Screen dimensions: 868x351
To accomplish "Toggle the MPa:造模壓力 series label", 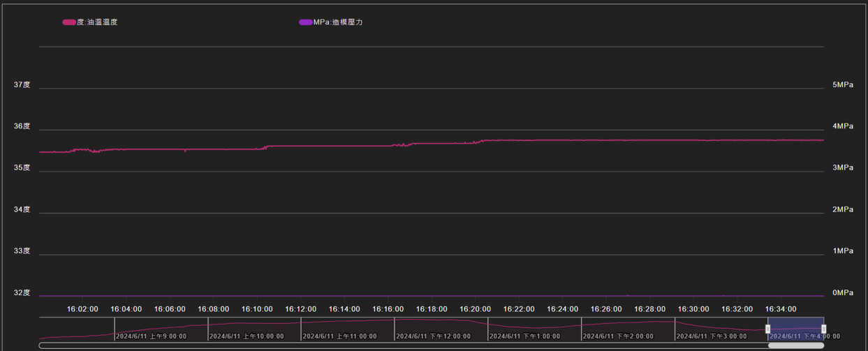I will click(338, 22).
